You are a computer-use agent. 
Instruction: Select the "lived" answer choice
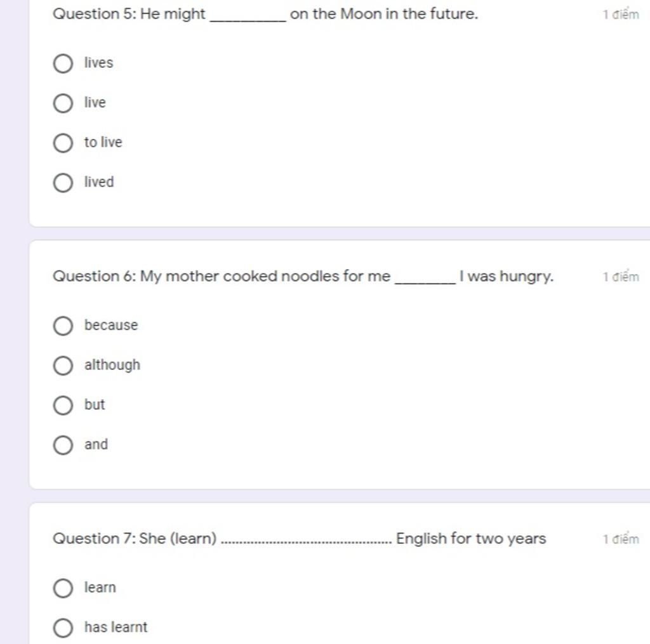pyautogui.click(x=63, y=183)
